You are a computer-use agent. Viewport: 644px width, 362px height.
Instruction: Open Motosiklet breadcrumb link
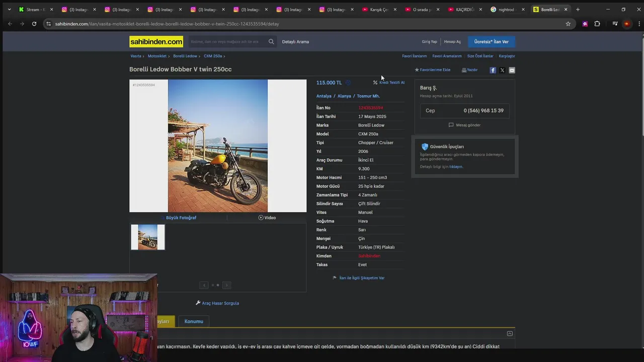pyautogui.click(x=157, y=56)
